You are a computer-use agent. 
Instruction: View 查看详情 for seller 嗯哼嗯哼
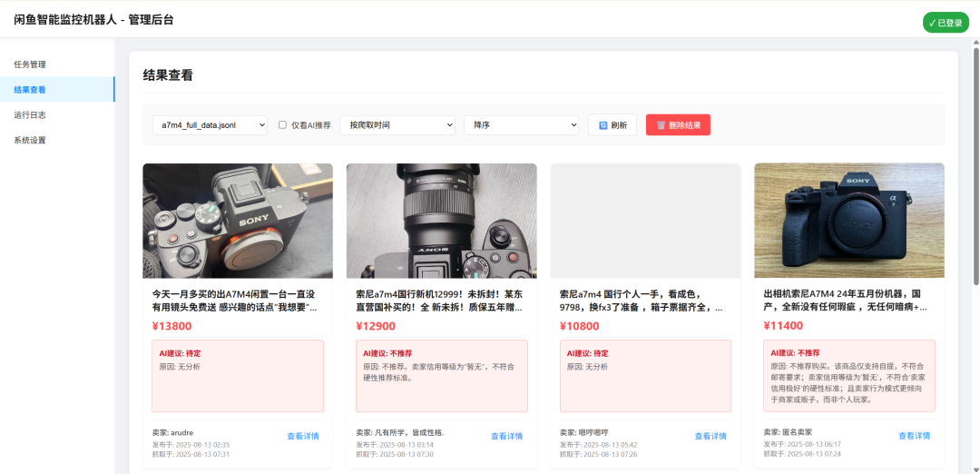click(x=710, y=437)
